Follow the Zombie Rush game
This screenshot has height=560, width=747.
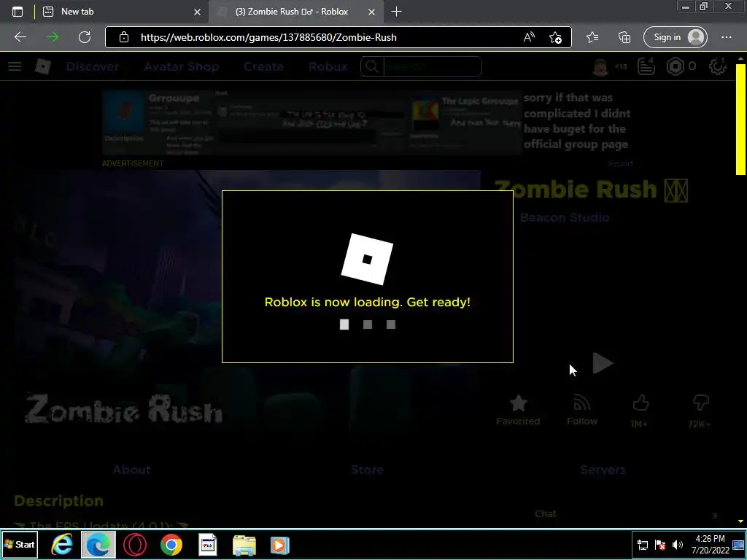coord(581,411)
